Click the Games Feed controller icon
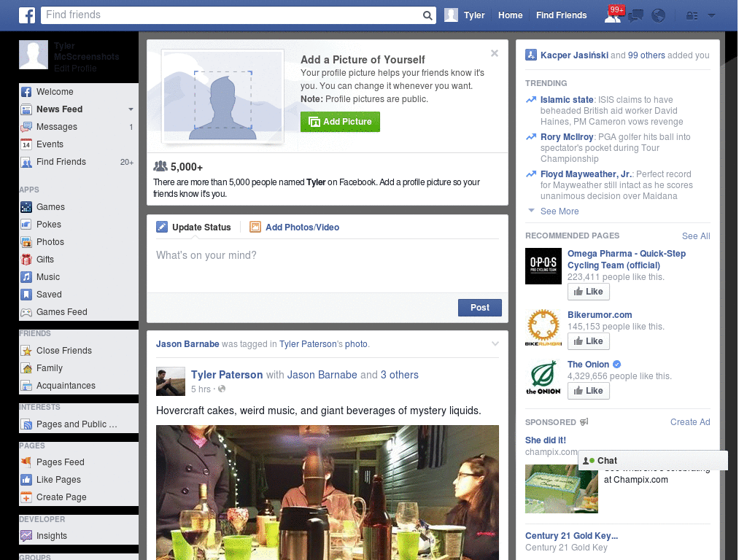The height and width of the screenshot is (560, 747). click(x=26, y=312)
